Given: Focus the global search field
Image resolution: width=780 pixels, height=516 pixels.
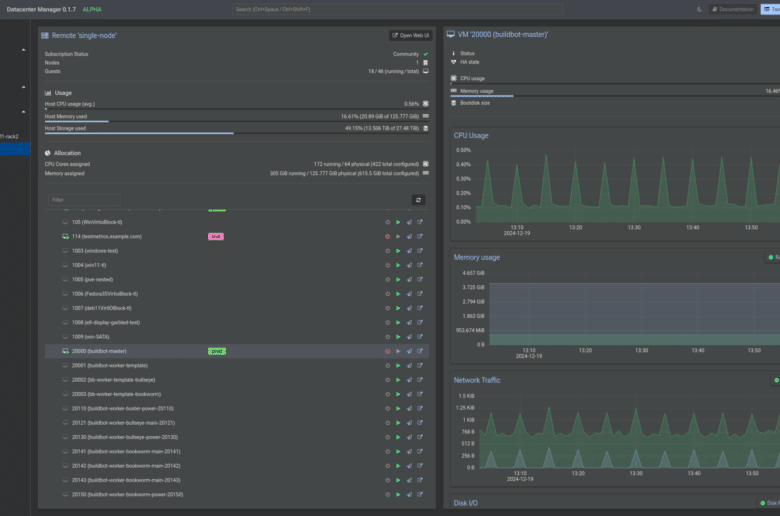Looking at the screenshot, I should pyautogui.click(x=397, y=9).
